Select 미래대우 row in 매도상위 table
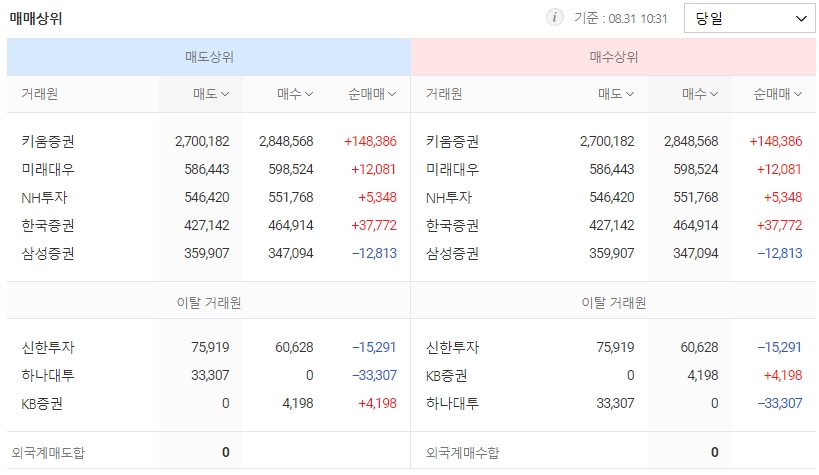 pos(209,169)
